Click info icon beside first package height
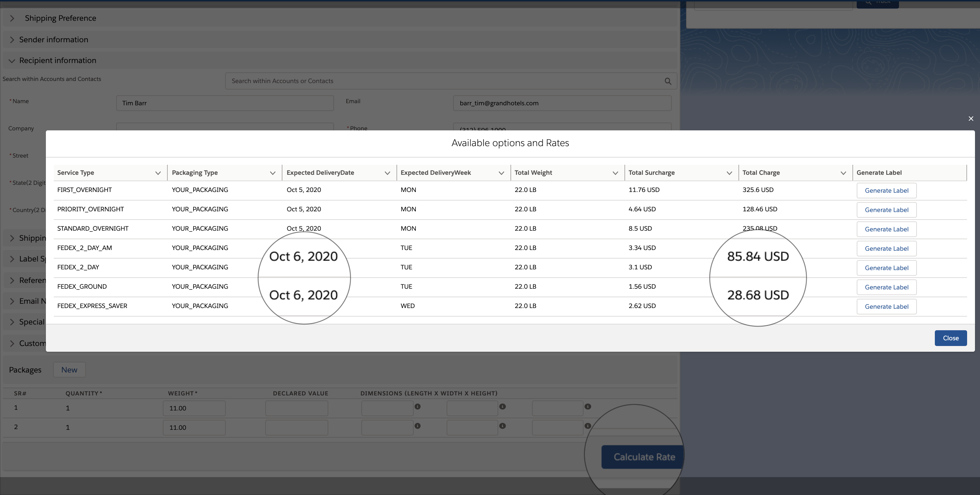The width and height of the screenshot is (980, 495). 587,407
